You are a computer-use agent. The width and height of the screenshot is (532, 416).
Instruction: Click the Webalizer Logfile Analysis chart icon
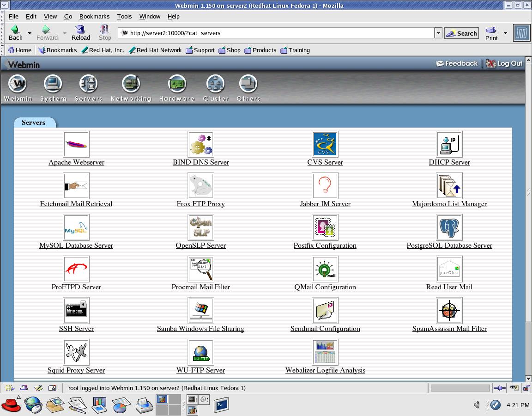pyautogui.click(x=325, y=352)
